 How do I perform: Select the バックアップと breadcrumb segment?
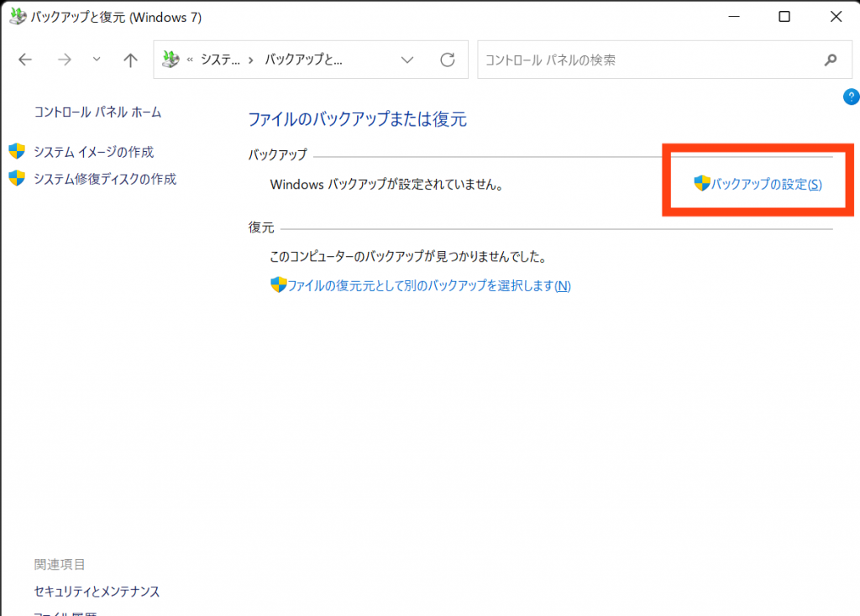point(303,60)
